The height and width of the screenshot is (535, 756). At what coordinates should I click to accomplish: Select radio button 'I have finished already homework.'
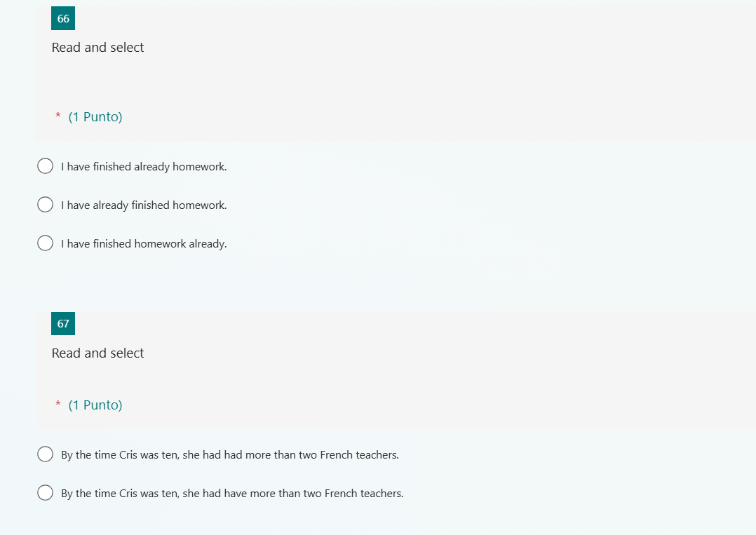46,165
